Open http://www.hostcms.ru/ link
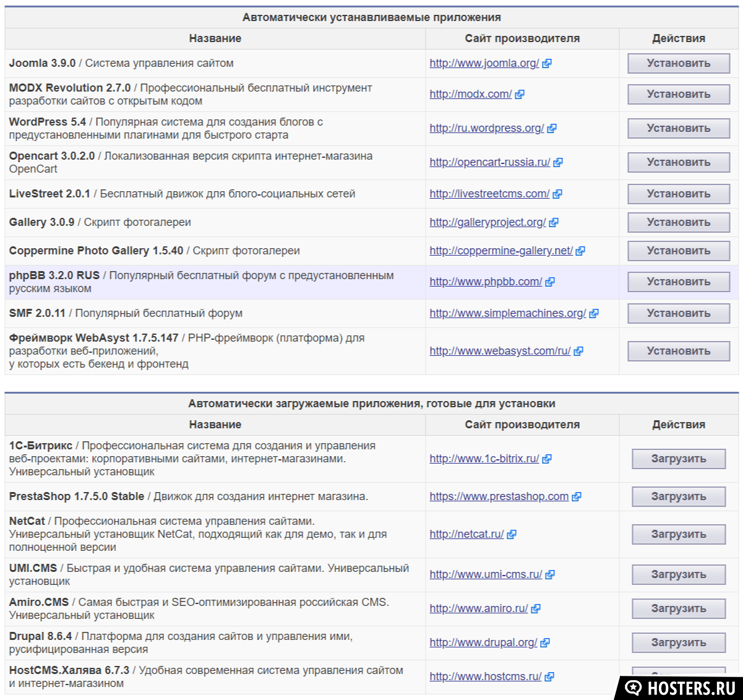The width and height of the screenshot is (743, 700). pos(486,676)
